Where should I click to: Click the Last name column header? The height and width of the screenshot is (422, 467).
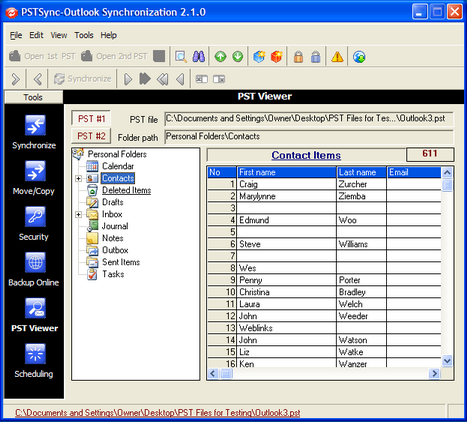361,172
